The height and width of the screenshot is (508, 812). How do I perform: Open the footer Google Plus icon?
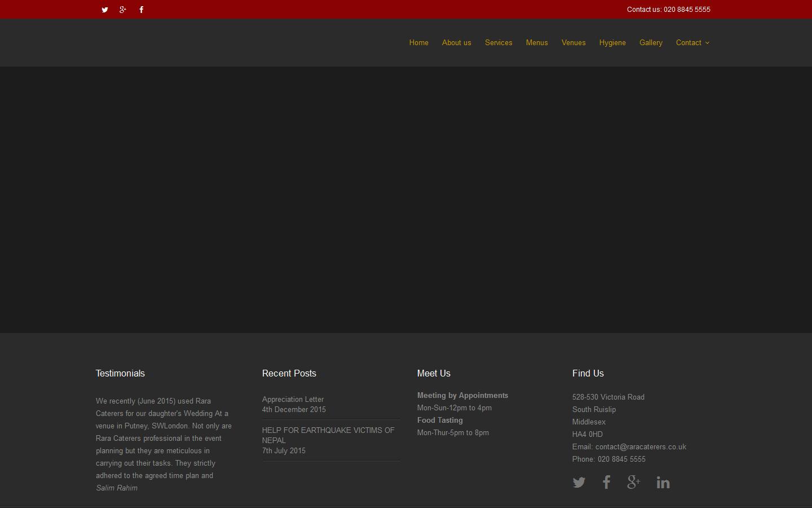(x=634, y=483)
